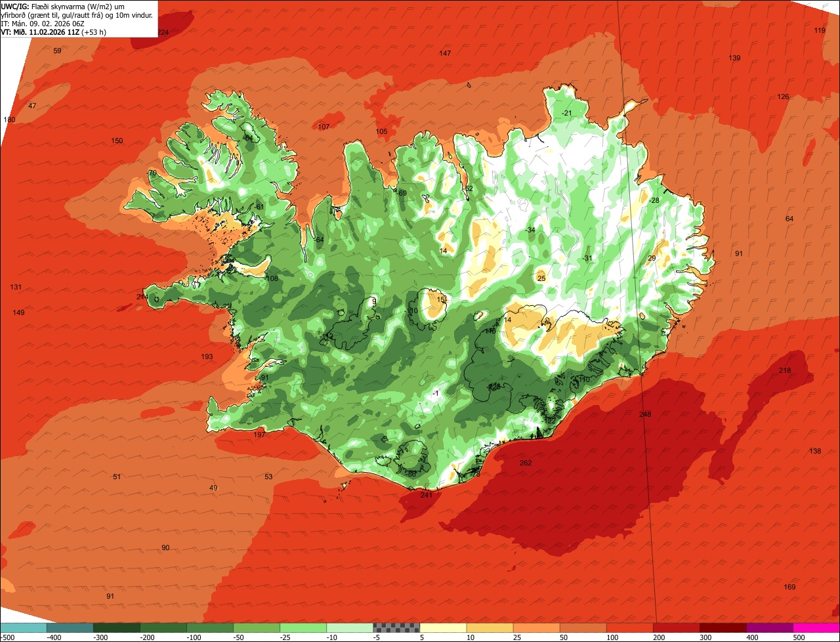Click the value 218 in the southeast ocean

(x=785, y=370)
